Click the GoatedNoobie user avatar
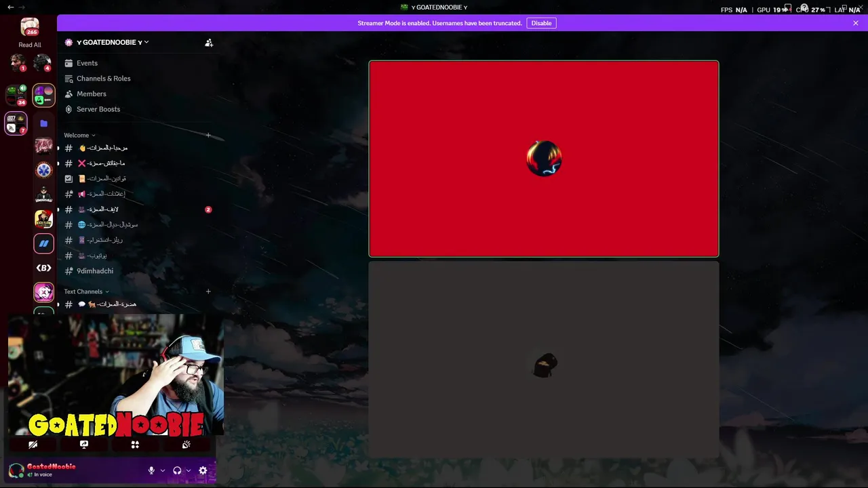The width and height of the screenshot is (868, 488). point(16,470)
